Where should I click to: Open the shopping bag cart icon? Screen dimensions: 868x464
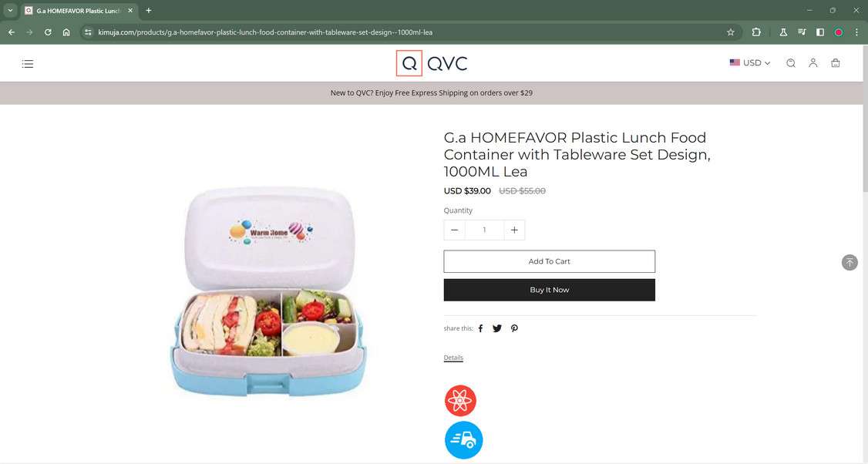point(836,63)
